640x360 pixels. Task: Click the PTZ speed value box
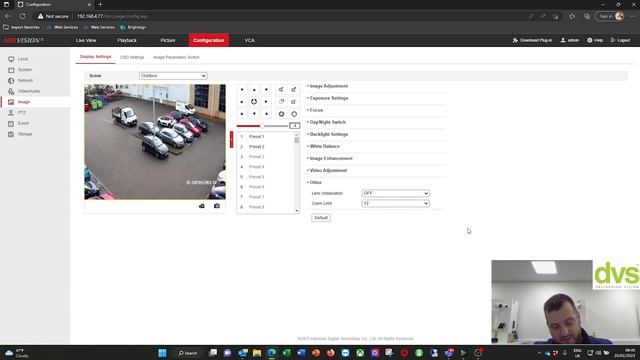pyautogui.click(x=294, y=126)
